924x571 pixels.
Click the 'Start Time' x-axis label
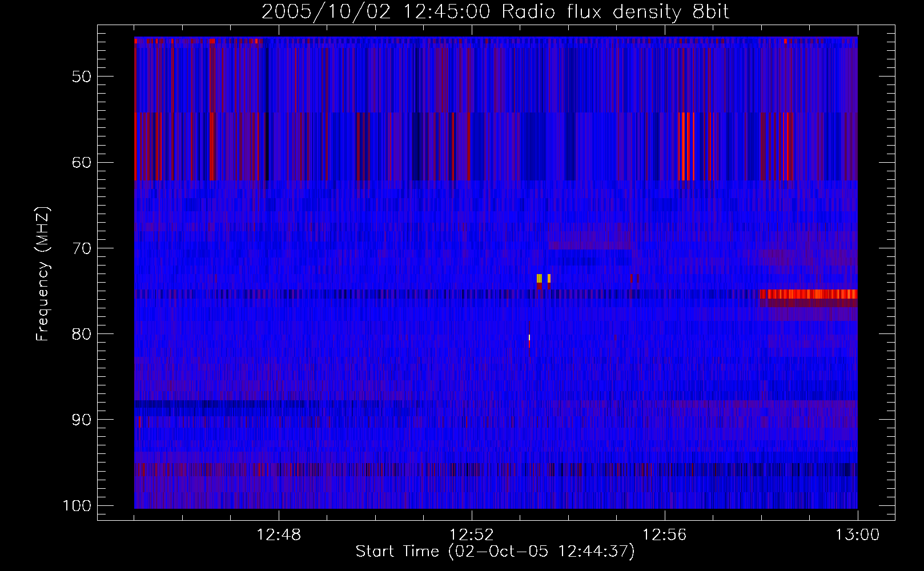pyautogui.click(x=495, y=552)
